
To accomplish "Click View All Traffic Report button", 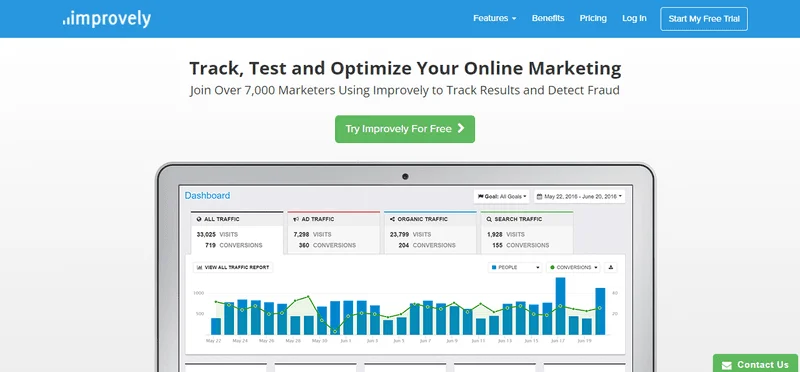I will (233, 267).
